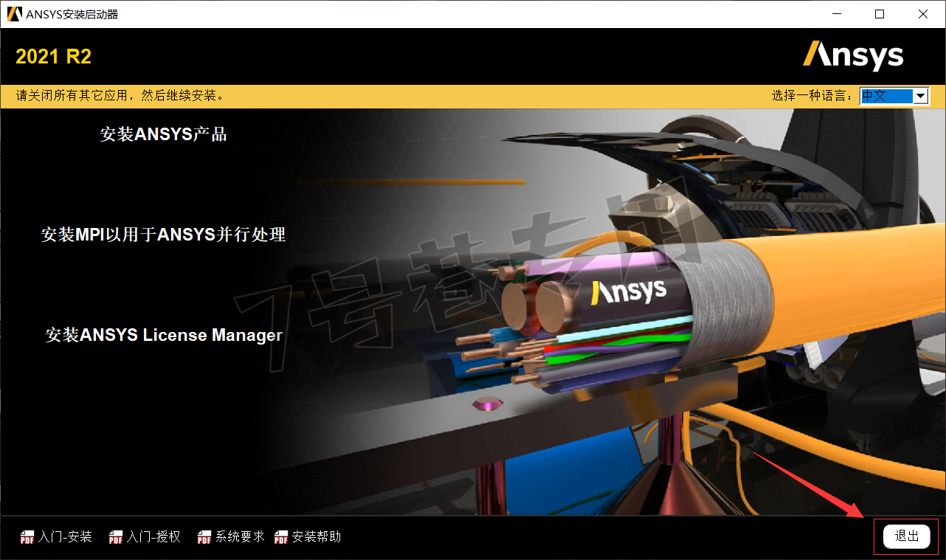The width and height of the screenshot is (946, 560).
Task: Click the 退出 button
Action: tap(907, 536)
